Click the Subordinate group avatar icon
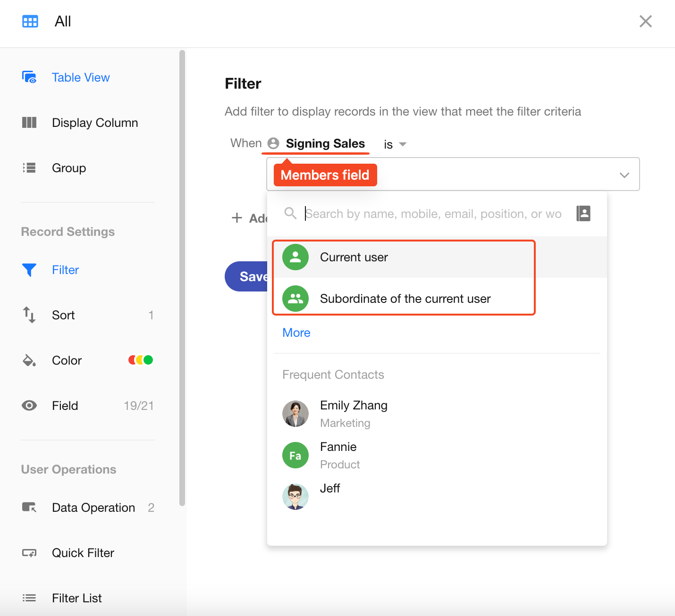 pyautogui.click(x=295, y=299)
